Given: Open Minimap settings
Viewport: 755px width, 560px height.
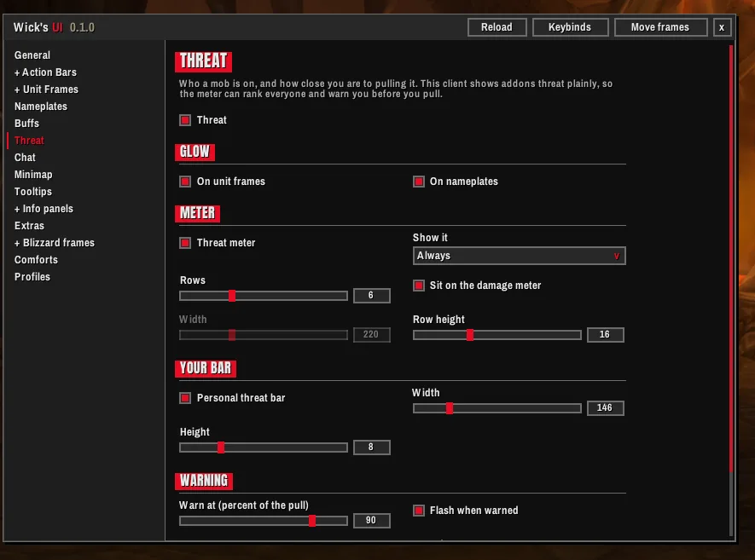Looking at the screenshot, I should pyautogui.click(x=33, y=175).
